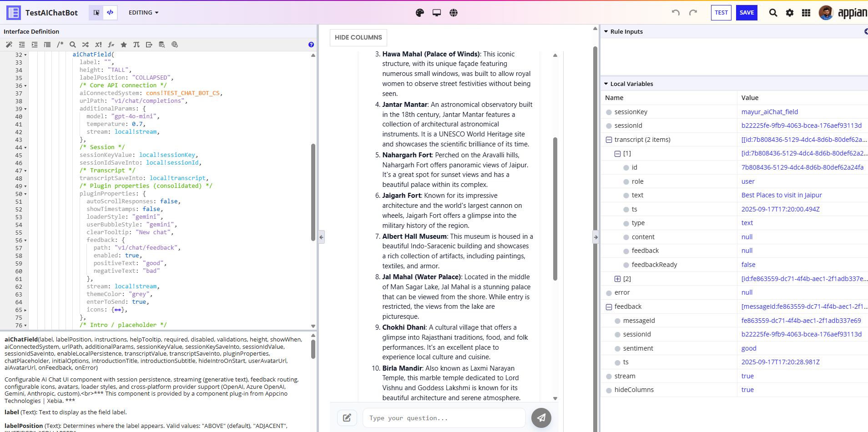Image resolution: width=868 pixels, height=432 pixels.
Task: Click the SAVE button
Action: click(747, 13)
